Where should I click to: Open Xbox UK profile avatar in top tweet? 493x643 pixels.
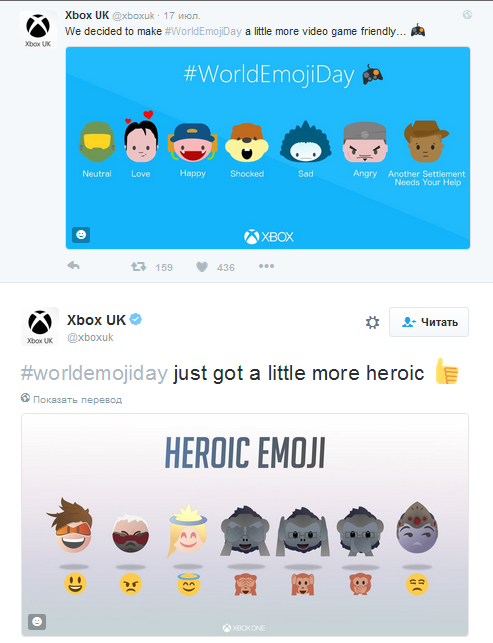pyautogui.click(x=38, y=30)
